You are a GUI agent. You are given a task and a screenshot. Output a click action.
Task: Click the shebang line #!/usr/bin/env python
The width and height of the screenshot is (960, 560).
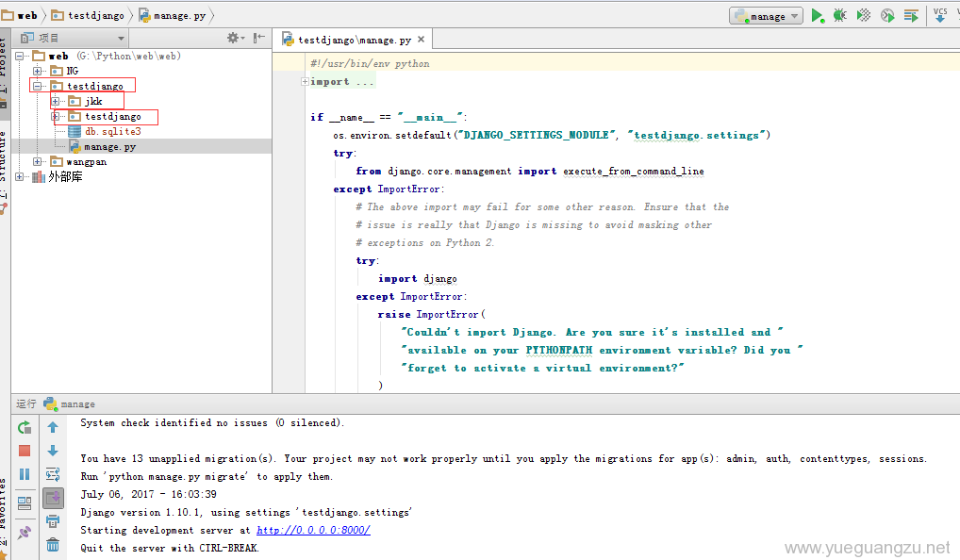tap(370, 64)
